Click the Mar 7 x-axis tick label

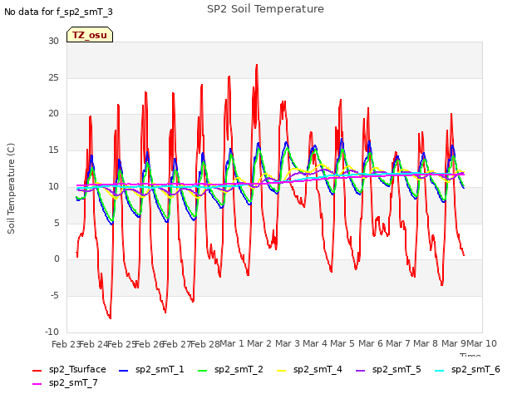398,343
